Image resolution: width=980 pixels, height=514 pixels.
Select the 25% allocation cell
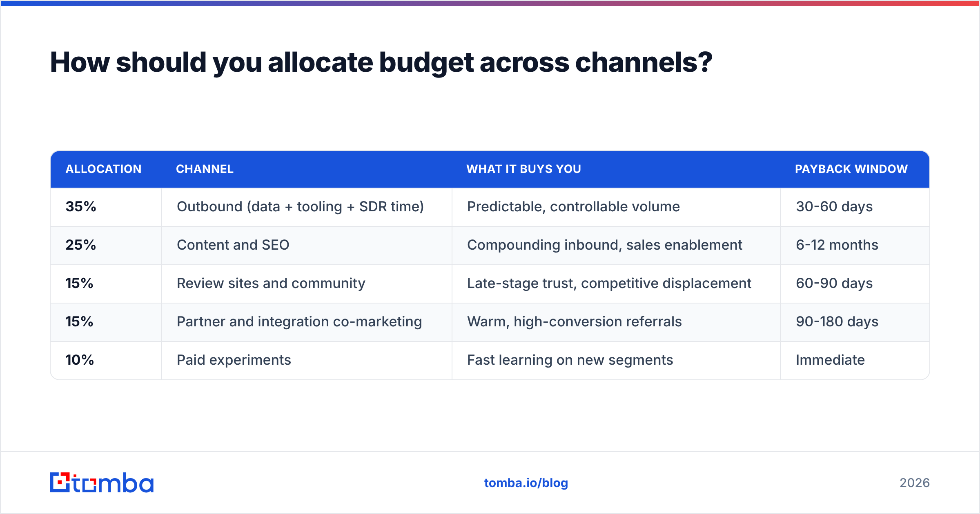pos(106,245)
